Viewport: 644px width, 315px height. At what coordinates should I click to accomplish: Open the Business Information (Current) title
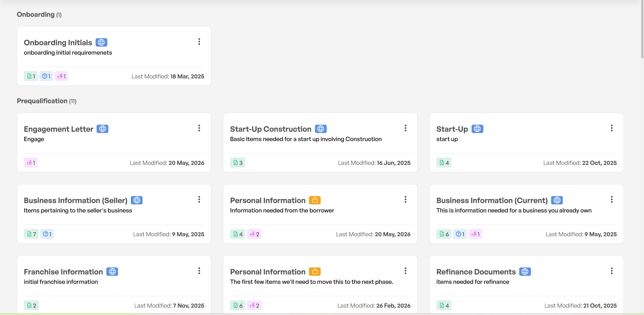[x=492, y=200]
